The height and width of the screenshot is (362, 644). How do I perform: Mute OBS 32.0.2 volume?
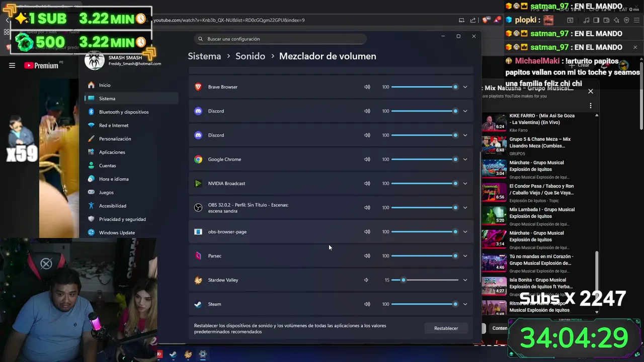[367, 208]
